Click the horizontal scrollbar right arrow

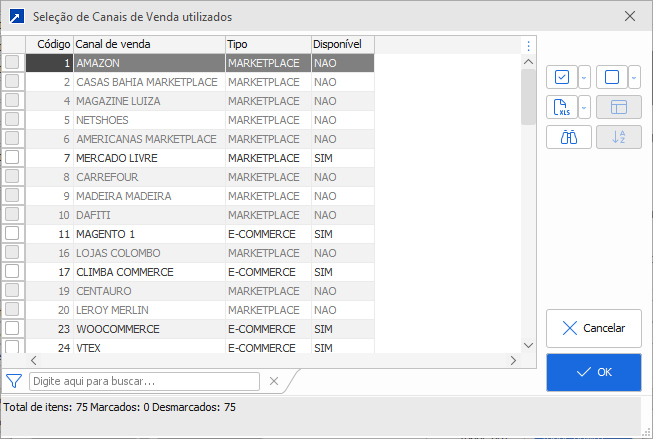click(x=513, y=360)
